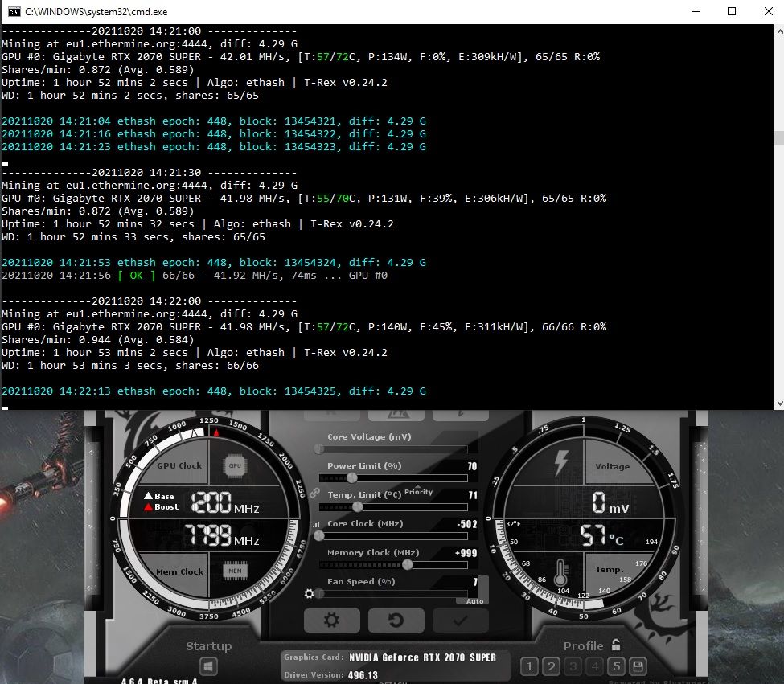The width and height of the screenshot is (784, 684).
Task: Minimize the cmd.exe window
Action: [695, 11]
